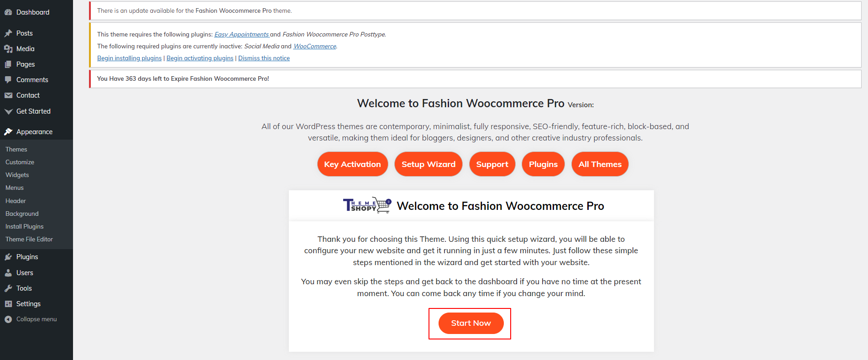The image size is (868, 360).
Task: Click the Posts pushpin icon
Action: (x=8, y=33)
